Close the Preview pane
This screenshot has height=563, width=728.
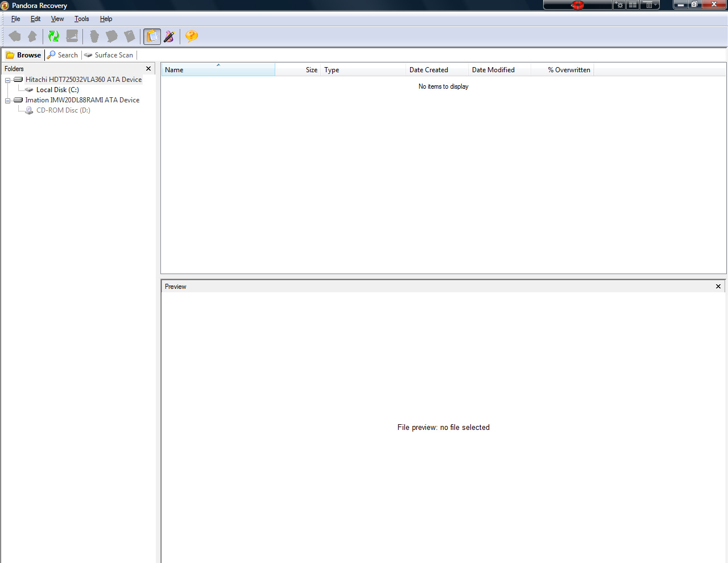point(718,287)
